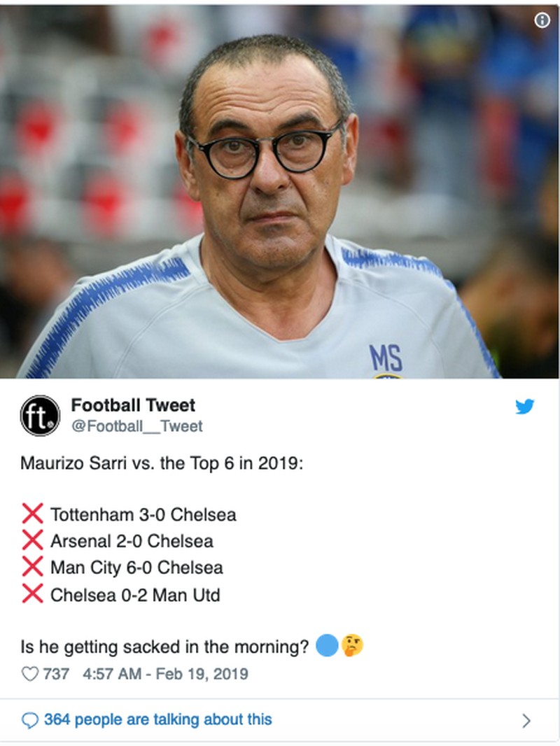This screenshot has height=746, width=560.
Task: Click the red X beside Arsenal result
Action: click(32, 541)
